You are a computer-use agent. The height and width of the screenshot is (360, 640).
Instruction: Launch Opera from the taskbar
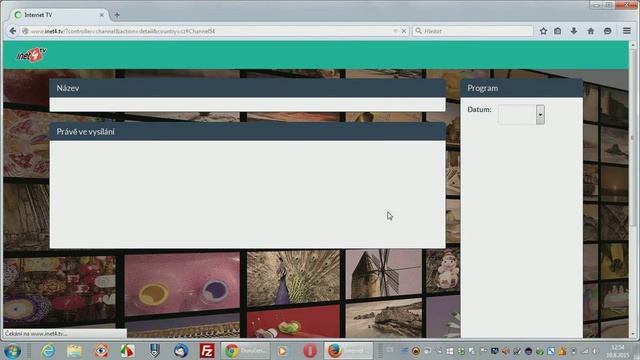coord(310,351)
